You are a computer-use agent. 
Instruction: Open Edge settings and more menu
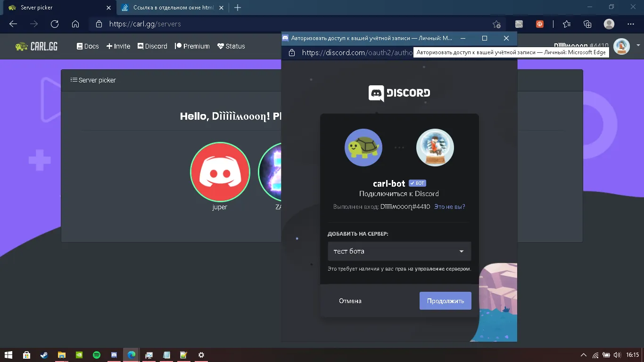[x=631, y=24]
